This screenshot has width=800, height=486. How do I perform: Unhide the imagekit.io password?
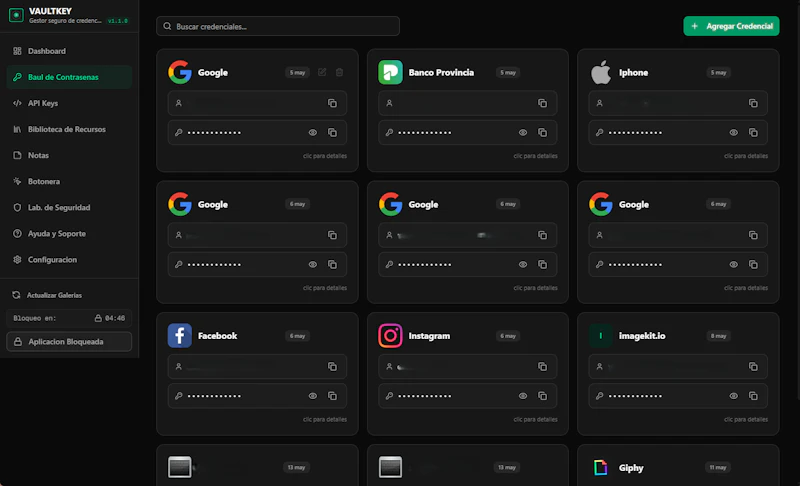pyautogui.click(x=734, y=396)
